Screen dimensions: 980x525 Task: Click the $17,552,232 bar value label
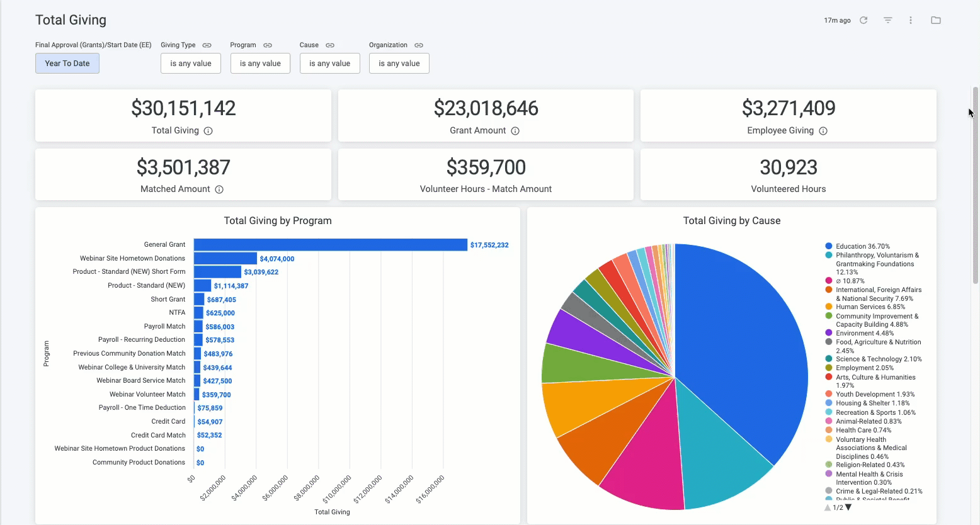tap(489, 245)
